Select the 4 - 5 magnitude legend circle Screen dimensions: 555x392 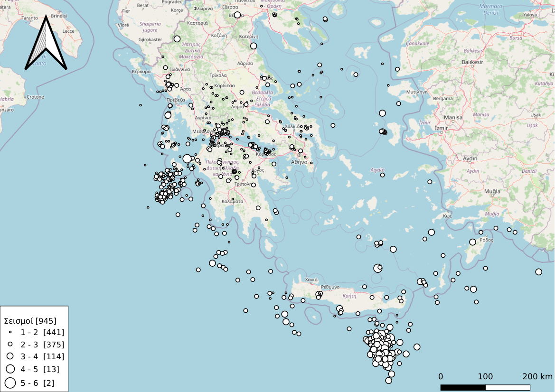[x=10, y=369]
